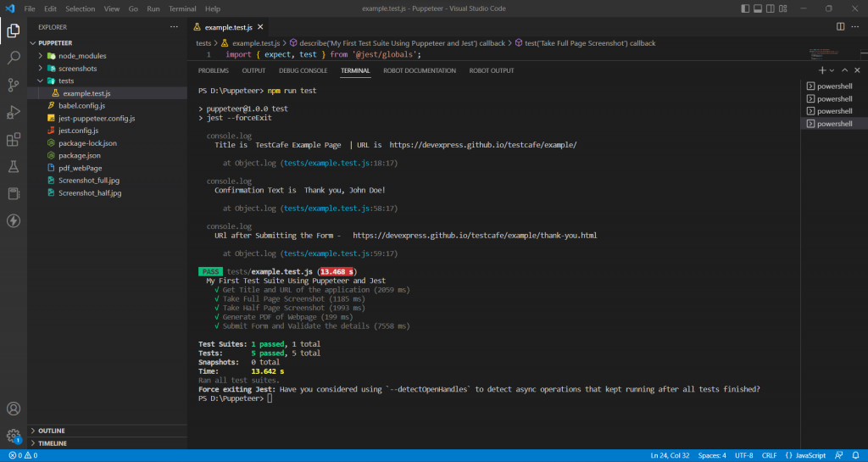Open the File menu

coord(30,8)
